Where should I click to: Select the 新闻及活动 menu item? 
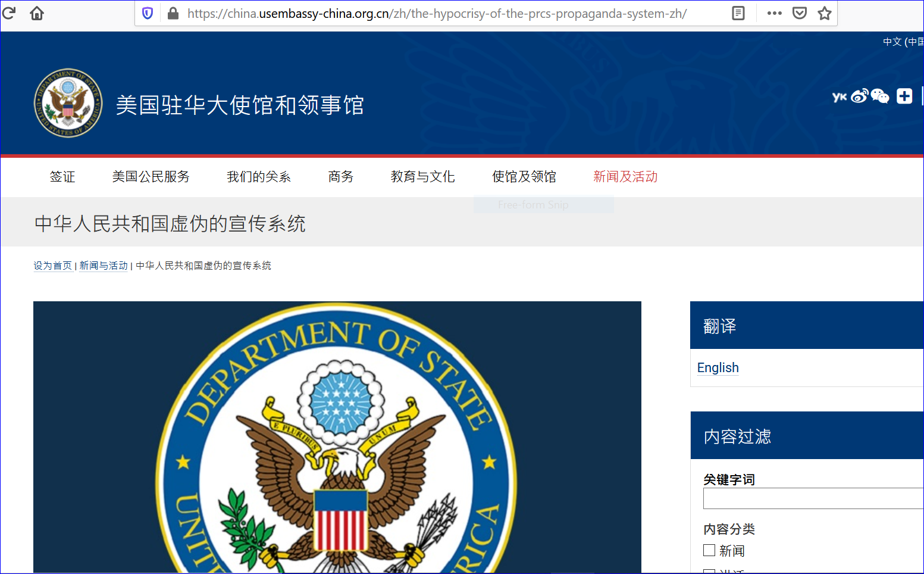click(625, 176)
